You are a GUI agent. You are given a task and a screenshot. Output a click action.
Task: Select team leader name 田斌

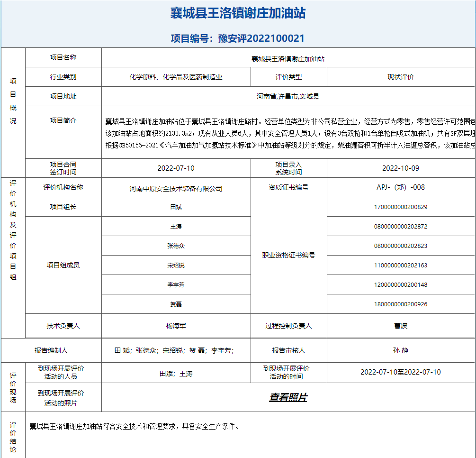point(176,207)
